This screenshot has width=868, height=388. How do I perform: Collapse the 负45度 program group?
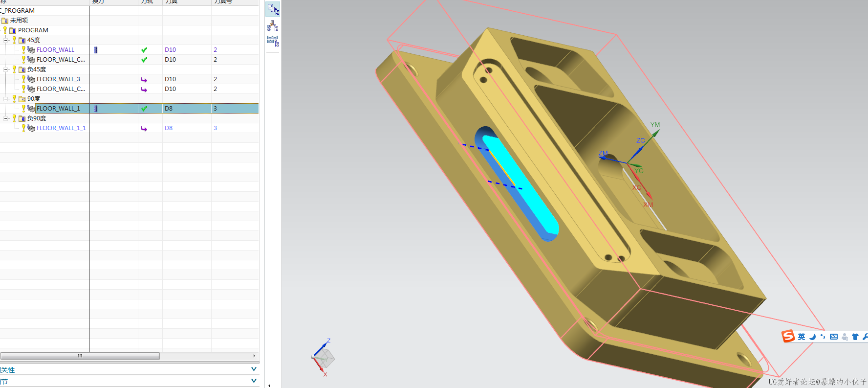6,69
